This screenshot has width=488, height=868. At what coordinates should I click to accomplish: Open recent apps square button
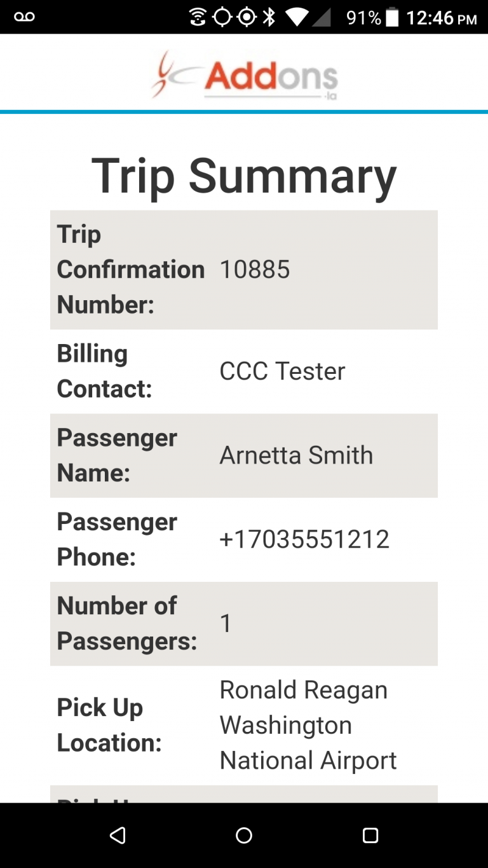pyautogui.click(x=370, y=835)
